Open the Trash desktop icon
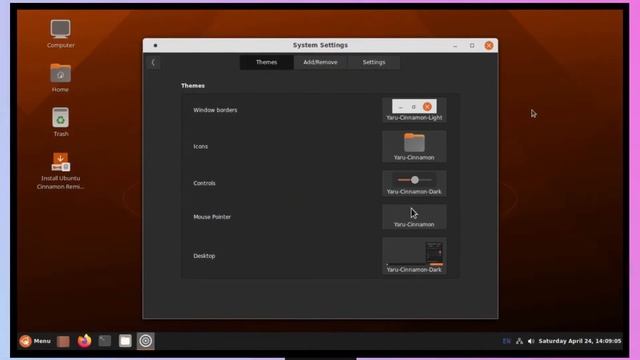Image resolution: width=640 pixels, height=360 pixels. 60,122
